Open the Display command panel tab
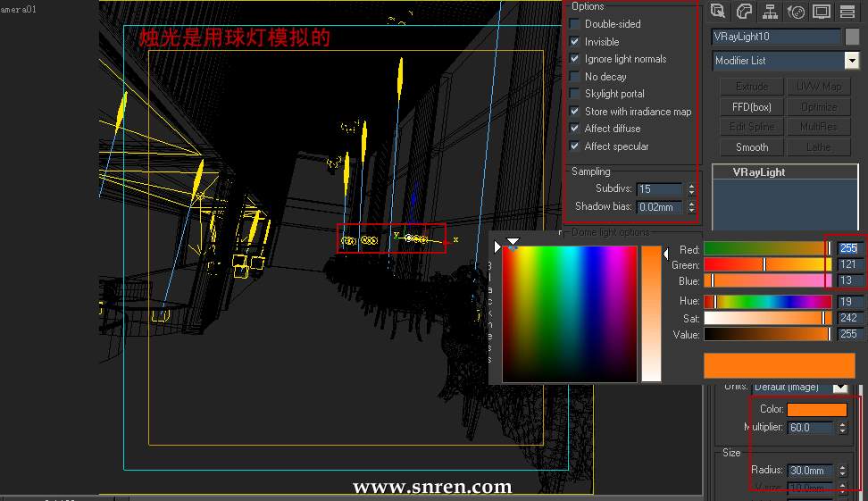This screenshot has width=868, height=501. [x=822, y=11]
